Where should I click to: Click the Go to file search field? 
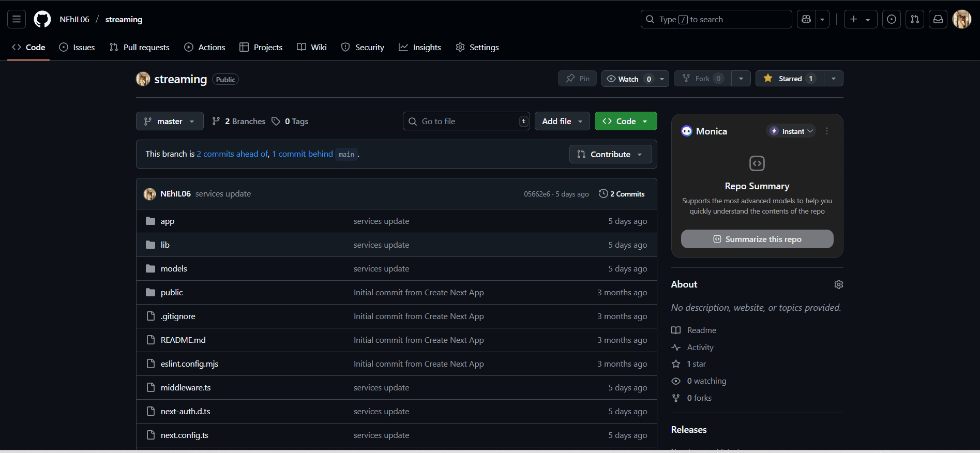click(x=466, y=121)
